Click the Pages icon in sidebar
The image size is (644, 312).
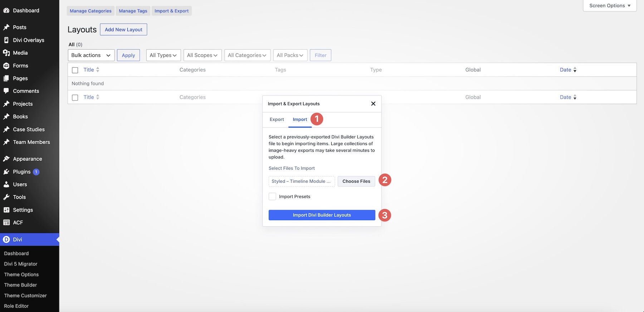click(6, 78)
